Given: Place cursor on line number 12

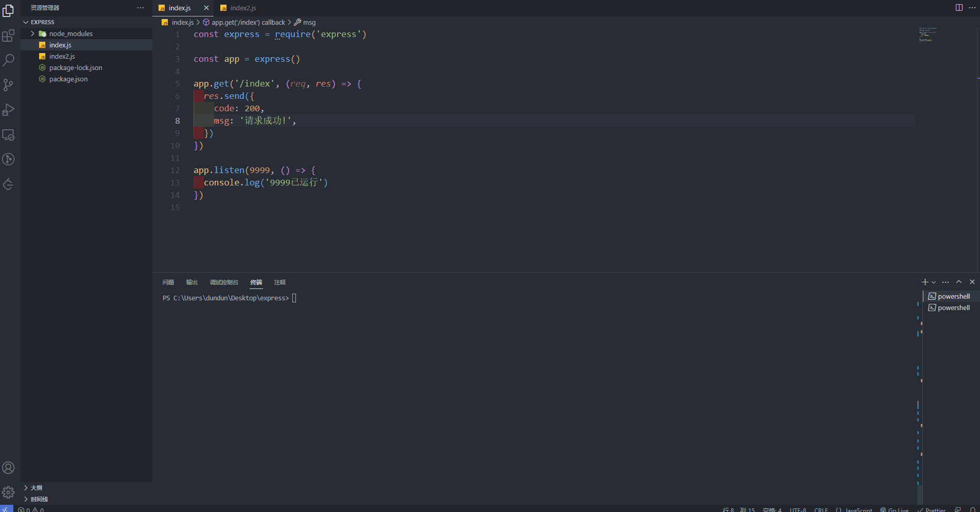Looking at the screenshot, I should (175, 170).
